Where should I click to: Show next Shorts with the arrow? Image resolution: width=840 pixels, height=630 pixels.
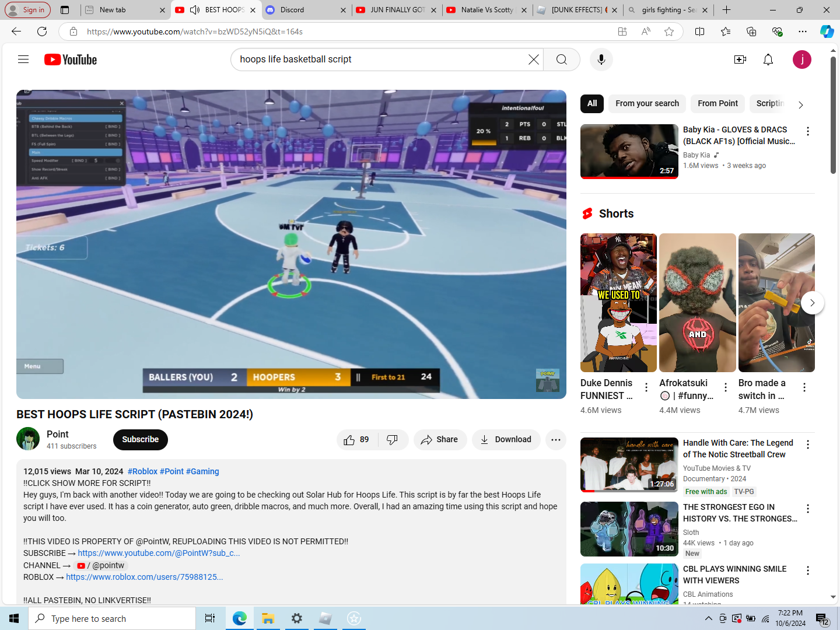(x=812, y=303)
